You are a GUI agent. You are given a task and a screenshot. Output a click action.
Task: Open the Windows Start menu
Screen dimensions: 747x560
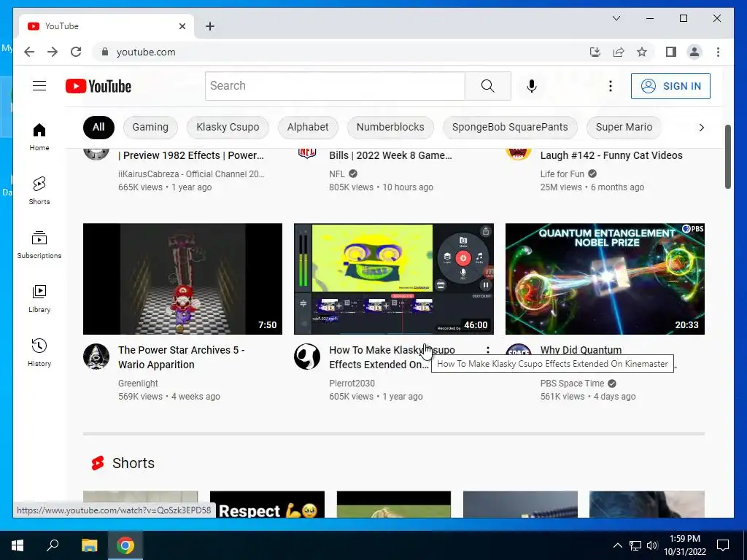coord(18,545)
